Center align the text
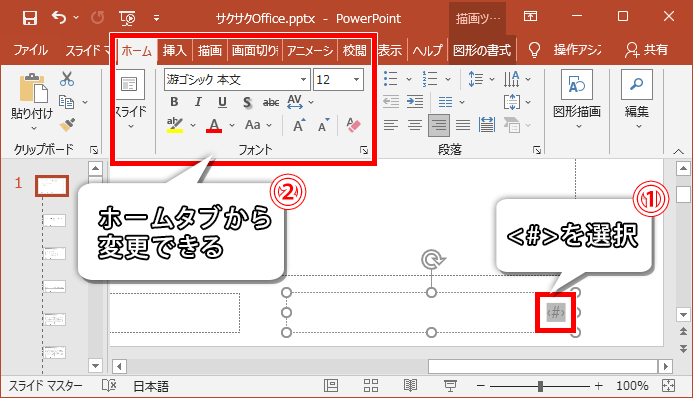Screen dimensions: 693x398 coord(415,125)
